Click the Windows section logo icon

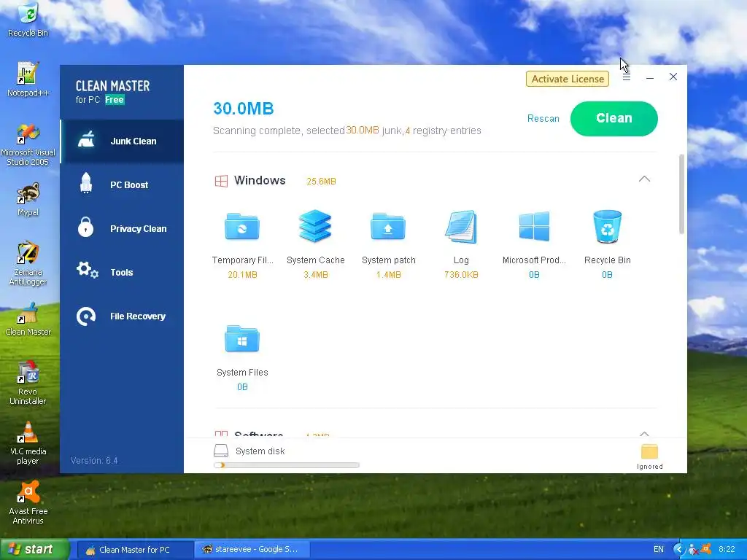point(221,181)
